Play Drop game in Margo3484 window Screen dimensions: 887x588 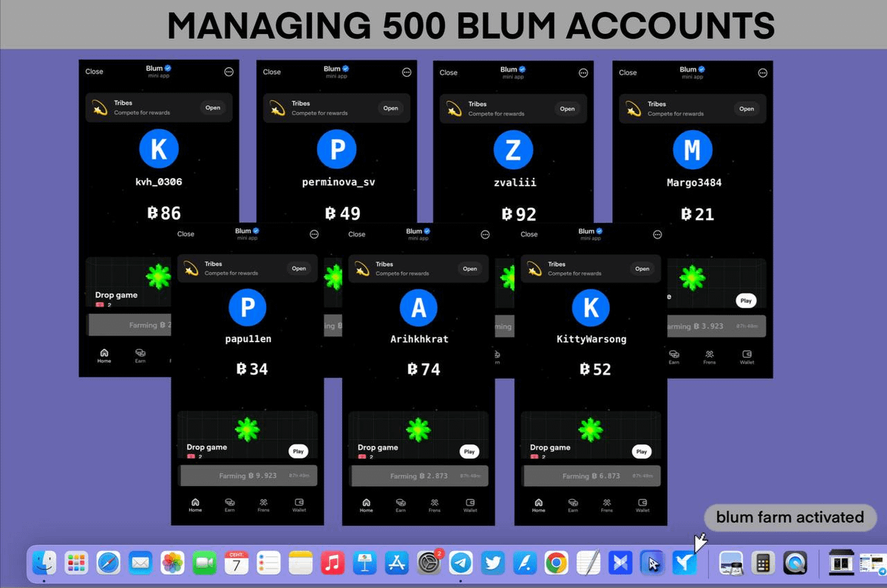(746, 301)
